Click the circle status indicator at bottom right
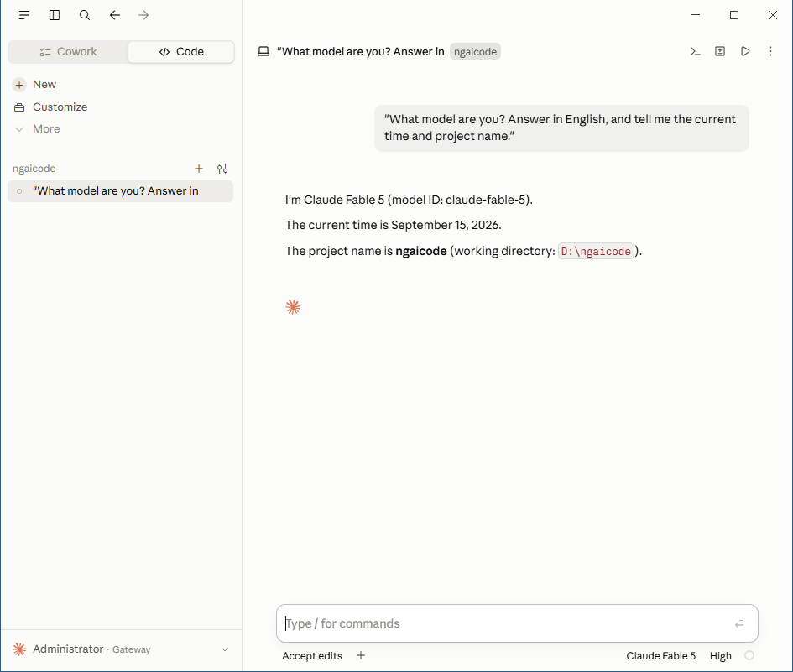This screenshot has width=793, height=672. (749, 655)
